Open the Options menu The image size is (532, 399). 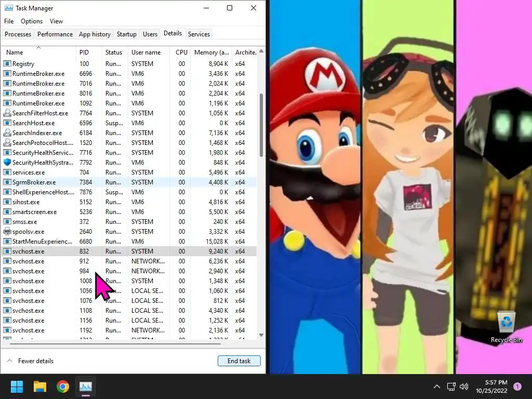pyautogui.click(x=32, y=21)
